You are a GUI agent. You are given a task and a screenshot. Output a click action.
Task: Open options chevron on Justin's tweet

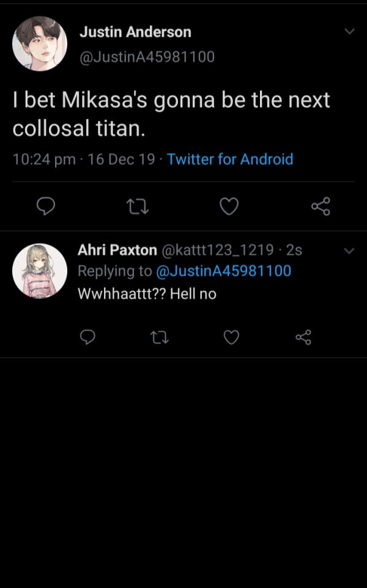click(x=349, y=32)
